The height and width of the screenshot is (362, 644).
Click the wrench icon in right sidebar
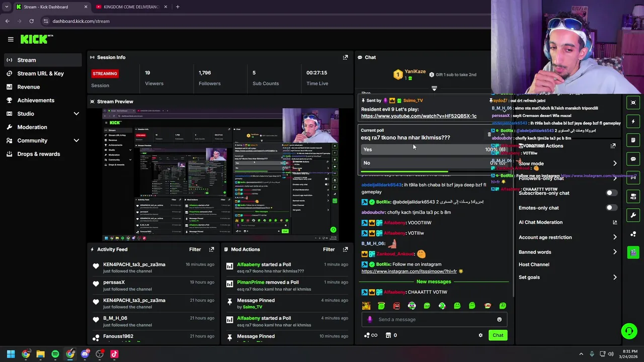coord(633,215)
